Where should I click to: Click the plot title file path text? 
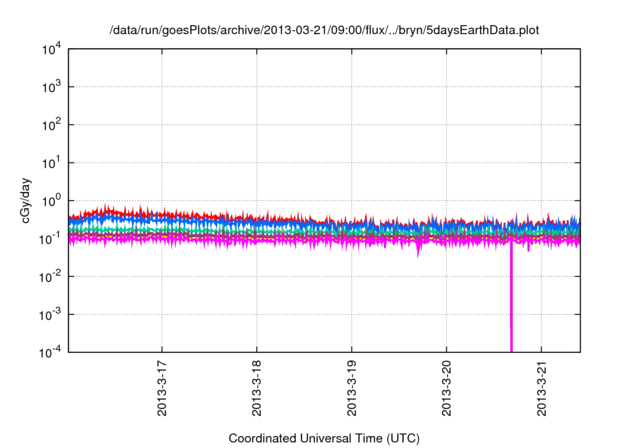tap(324, 30)
